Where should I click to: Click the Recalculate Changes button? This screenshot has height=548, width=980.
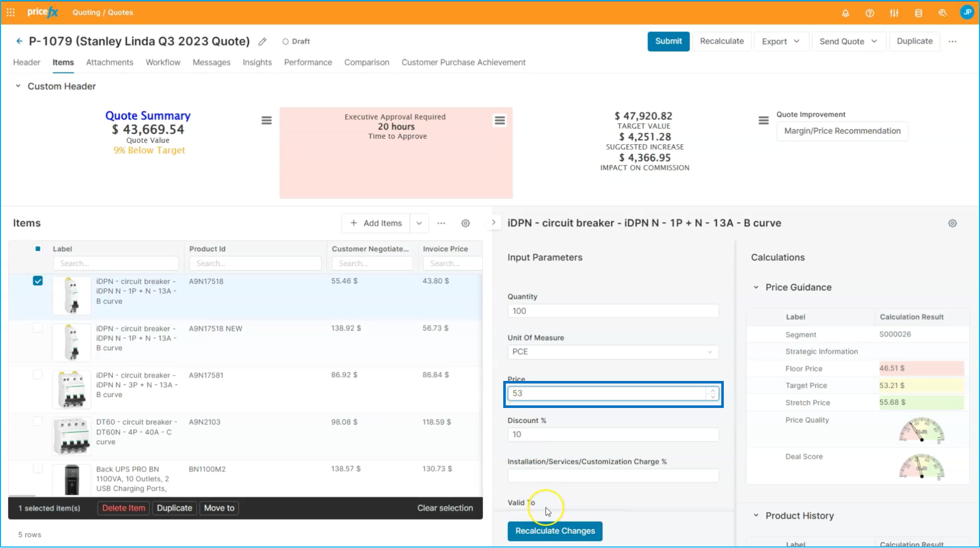(x=555, y=531)
